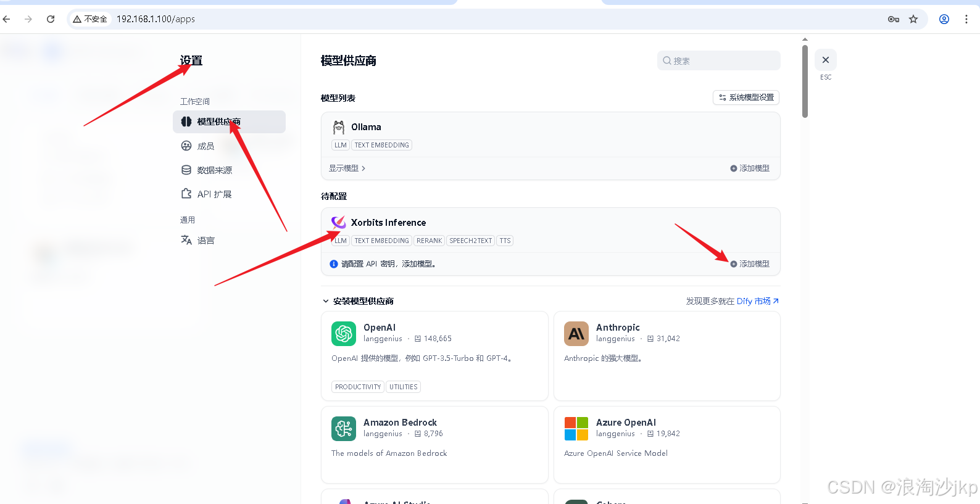Add a model to the Ollama provider
This screenshot has width=980, height=504.
click(x=750, y=168)
